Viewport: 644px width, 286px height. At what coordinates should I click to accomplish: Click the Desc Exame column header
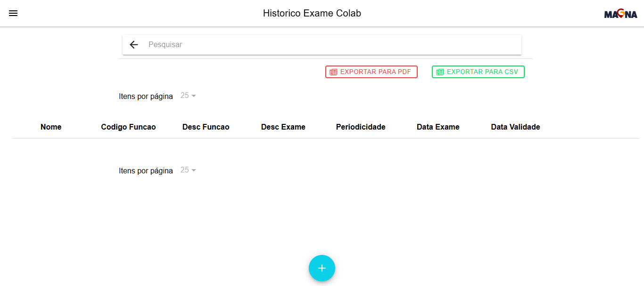point(283,127)
